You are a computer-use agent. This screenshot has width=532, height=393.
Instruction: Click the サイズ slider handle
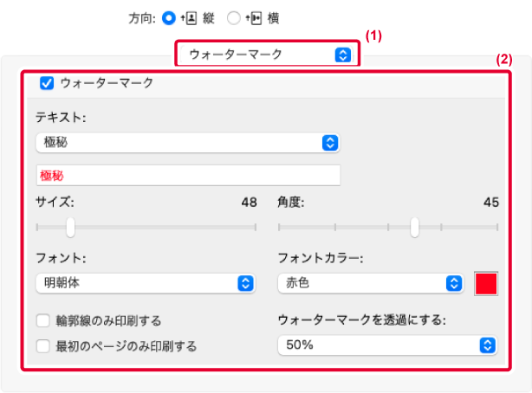(x=71, y=227)
